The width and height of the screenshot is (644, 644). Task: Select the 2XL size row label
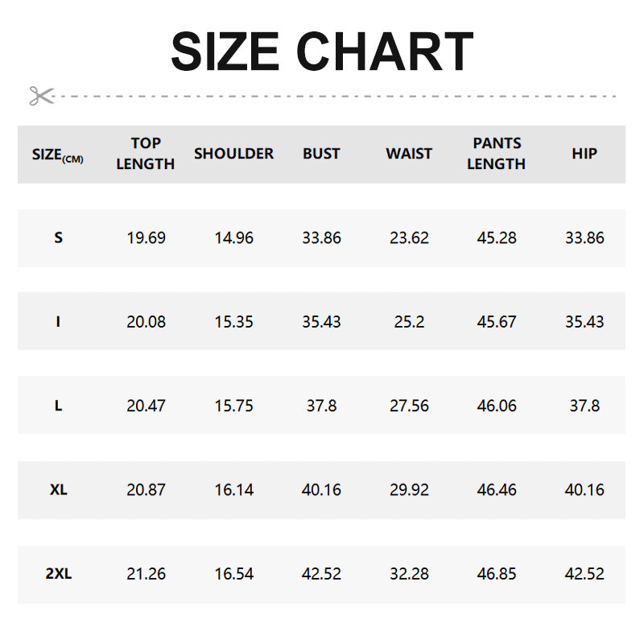point(58,574)
